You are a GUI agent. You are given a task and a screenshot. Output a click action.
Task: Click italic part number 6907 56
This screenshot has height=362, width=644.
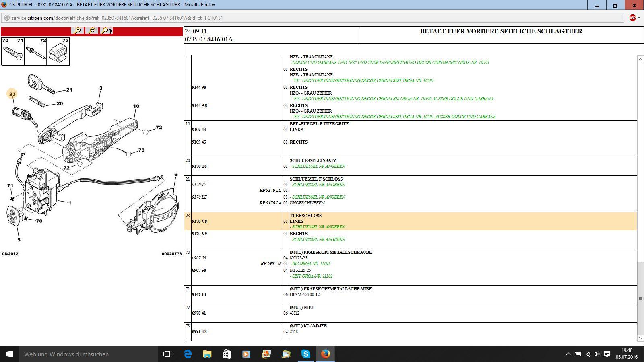[x=199, y=258]
